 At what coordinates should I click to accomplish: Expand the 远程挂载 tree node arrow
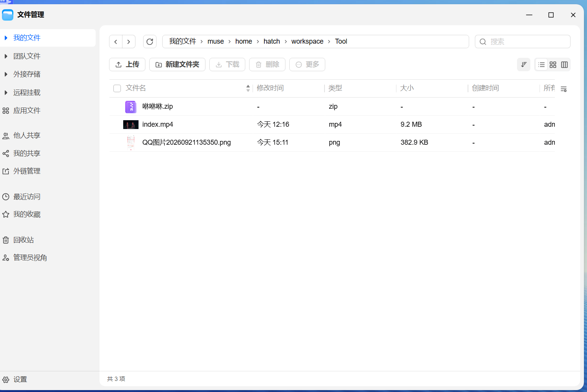click(6, 93)
